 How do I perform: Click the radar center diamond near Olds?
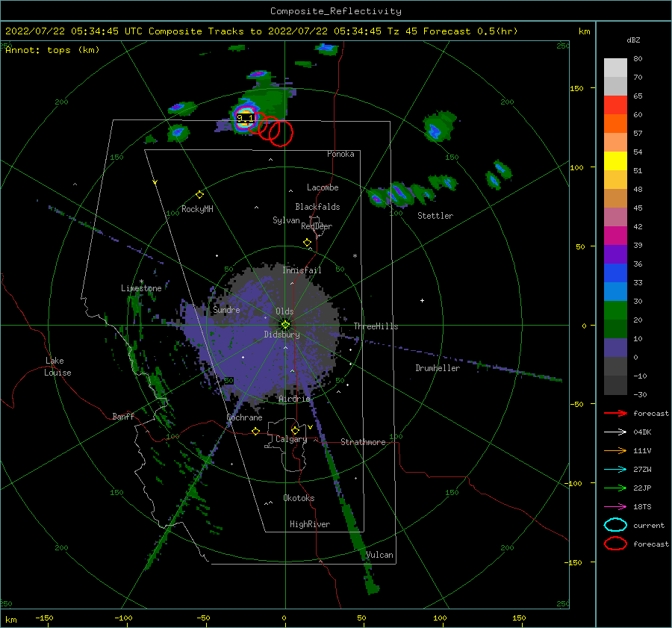[x=285, y=325]
